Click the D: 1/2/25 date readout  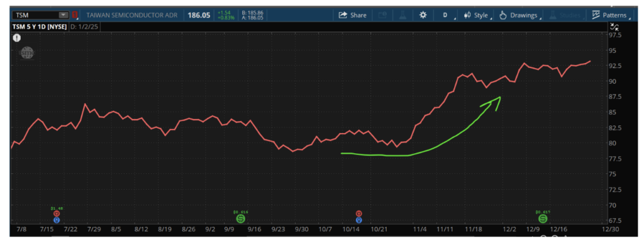coord(84,26)
